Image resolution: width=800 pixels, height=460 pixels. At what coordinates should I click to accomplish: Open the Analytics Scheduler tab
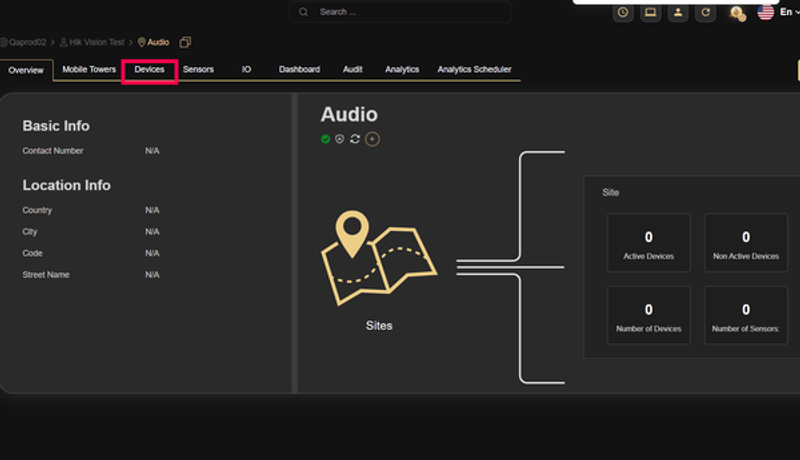click(x=474, y=69)
